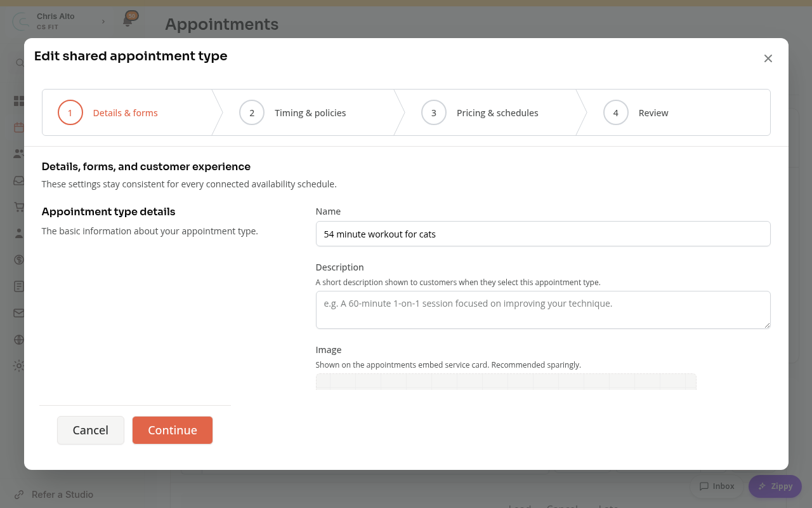The width and height of the screenshot is (812, 508).
Task: Click the search magnifier icon in sidebar
Action: point(20,63)
